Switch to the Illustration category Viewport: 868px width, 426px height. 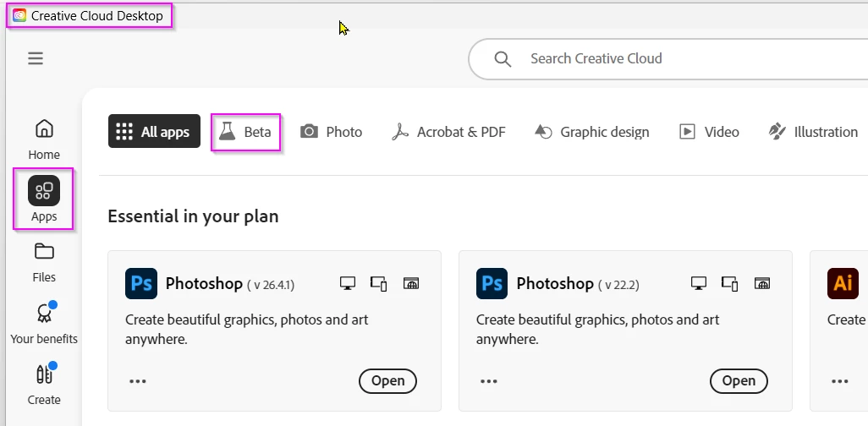(813, 132)
